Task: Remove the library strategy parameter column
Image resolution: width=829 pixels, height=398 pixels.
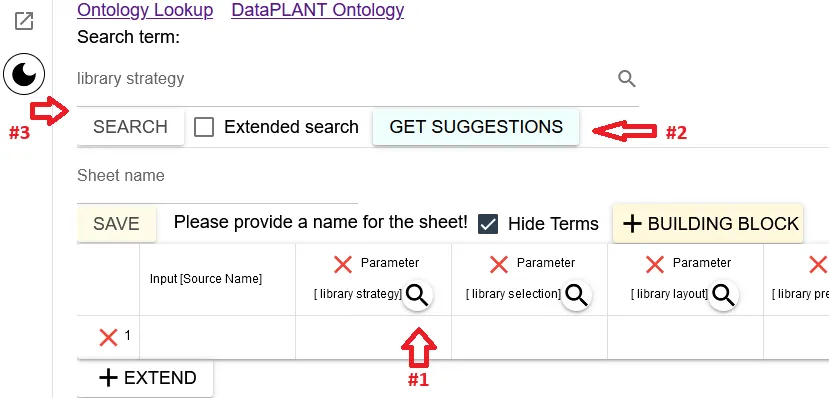Action: pos(343,264)
